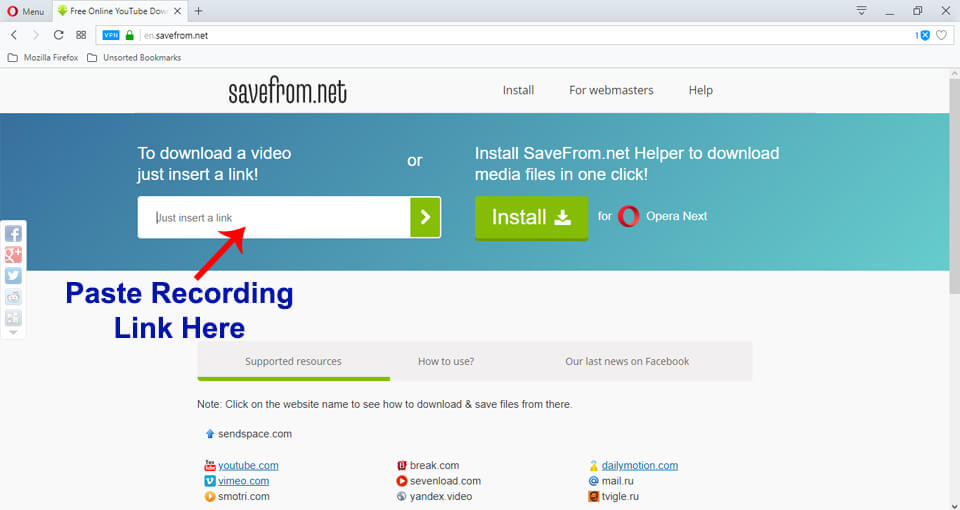The image size is (960, 510).
Task: Open a new tab with plus icon
Action: click(198, 11)
